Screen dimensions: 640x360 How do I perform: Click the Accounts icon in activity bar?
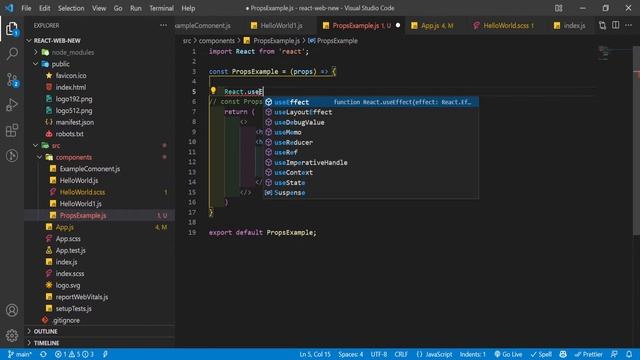(12, 310)
